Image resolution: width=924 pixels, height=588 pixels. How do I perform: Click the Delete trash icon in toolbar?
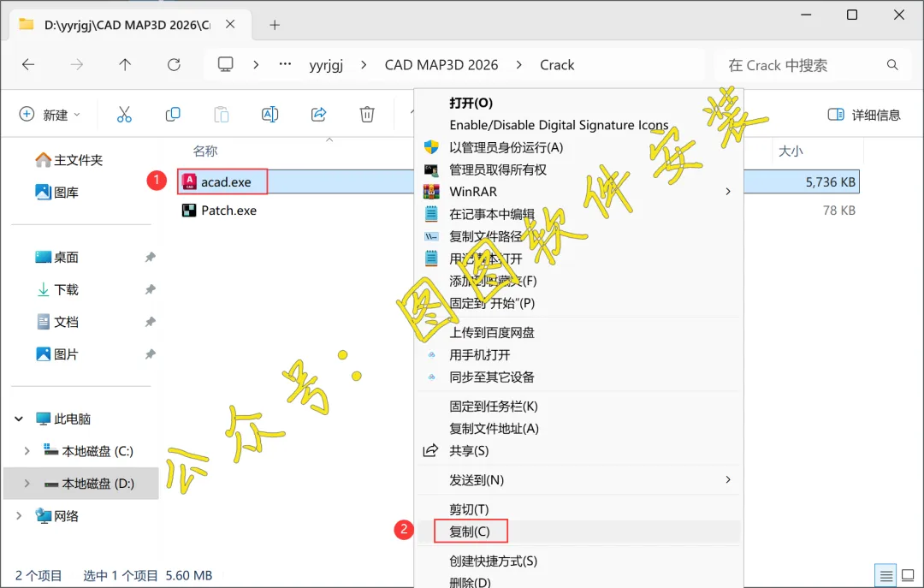[x=367, y=115]
